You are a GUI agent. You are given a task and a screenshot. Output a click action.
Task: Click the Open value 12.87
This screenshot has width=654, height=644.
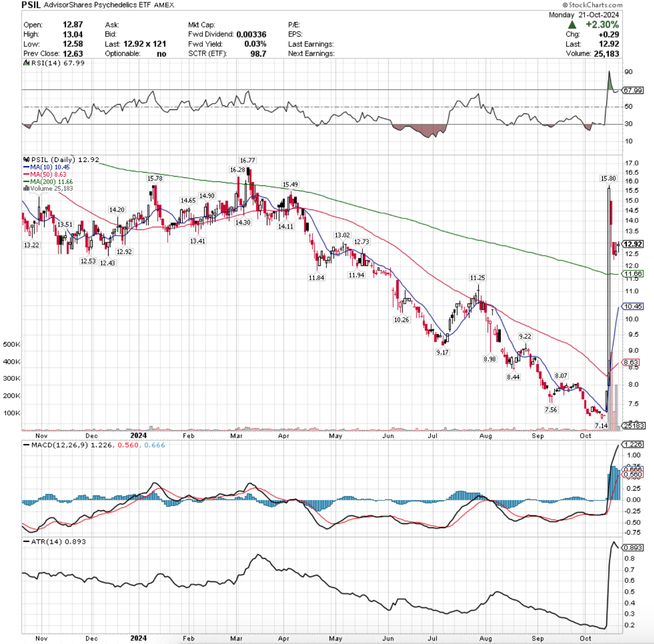[x=73, y=24]
